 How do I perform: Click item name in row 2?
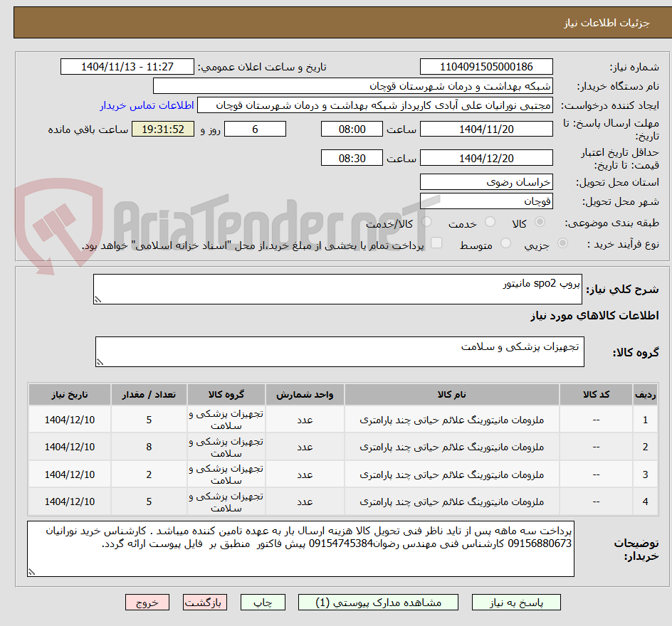point(452,447)
